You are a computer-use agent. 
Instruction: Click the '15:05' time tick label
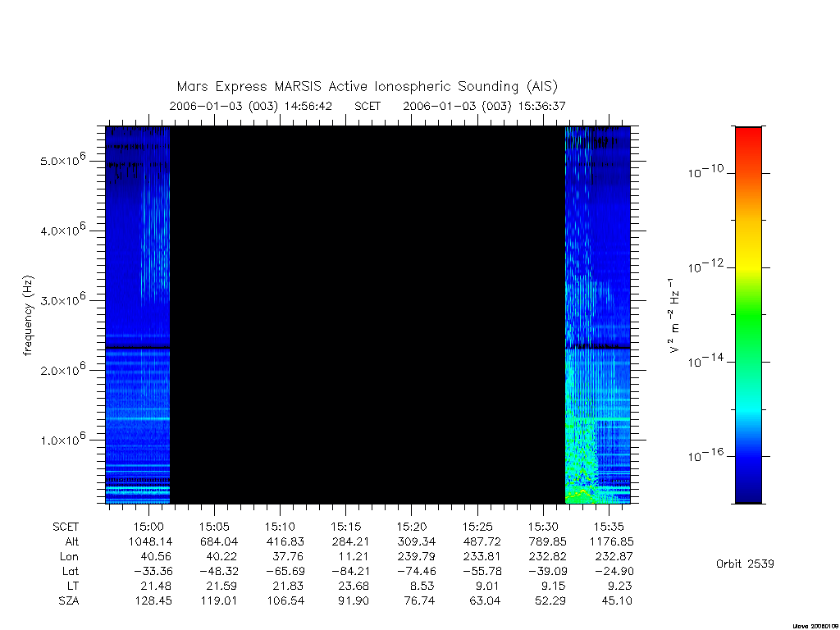coord(214,527)
